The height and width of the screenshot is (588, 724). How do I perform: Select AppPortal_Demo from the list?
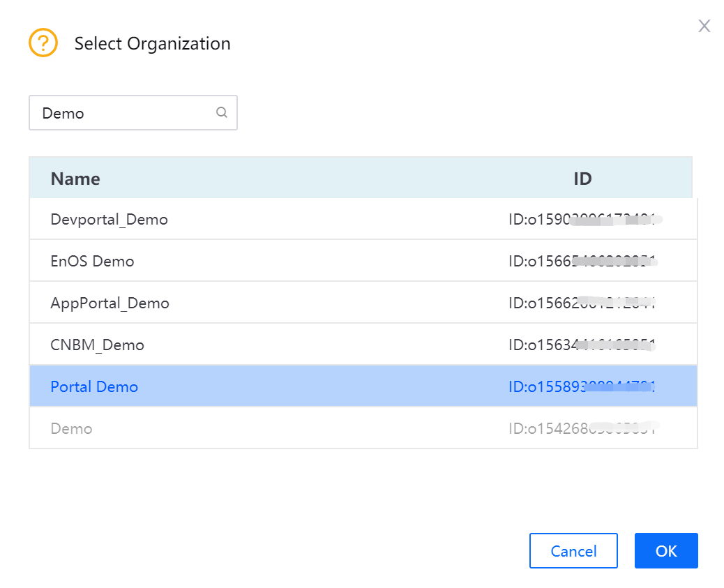pyautogui.click(x=110, y=303)
